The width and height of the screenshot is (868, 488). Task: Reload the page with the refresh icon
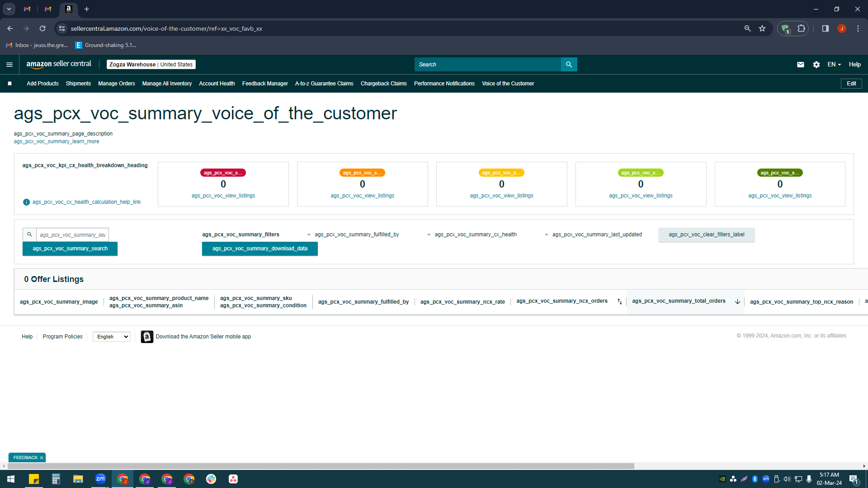click(x=42, y=28)
